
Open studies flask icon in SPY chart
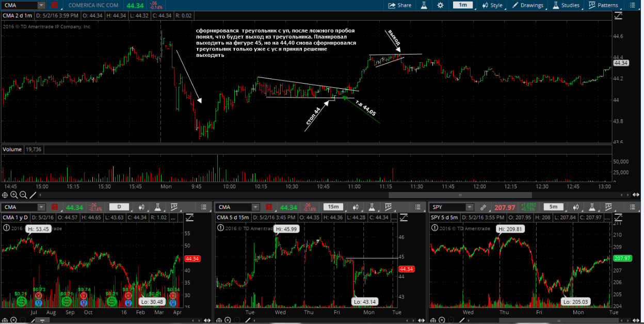pos(592,207)
